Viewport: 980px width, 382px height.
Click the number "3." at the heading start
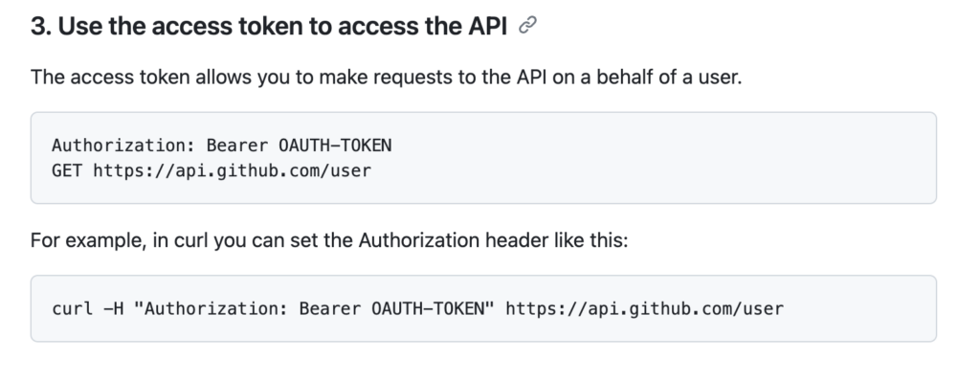pyautogui.click(x=41, y=26)
